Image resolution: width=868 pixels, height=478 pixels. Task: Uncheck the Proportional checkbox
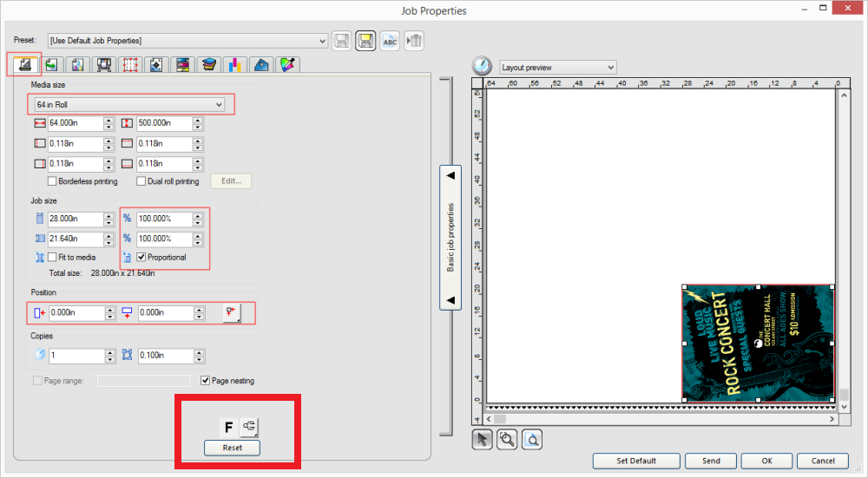coord(141,258)
